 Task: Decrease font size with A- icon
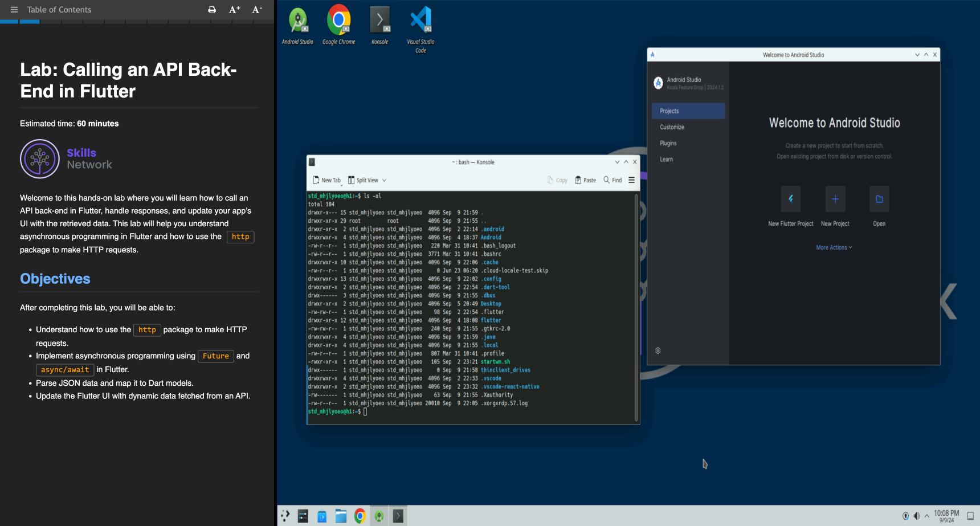click(x=257, y=10)
